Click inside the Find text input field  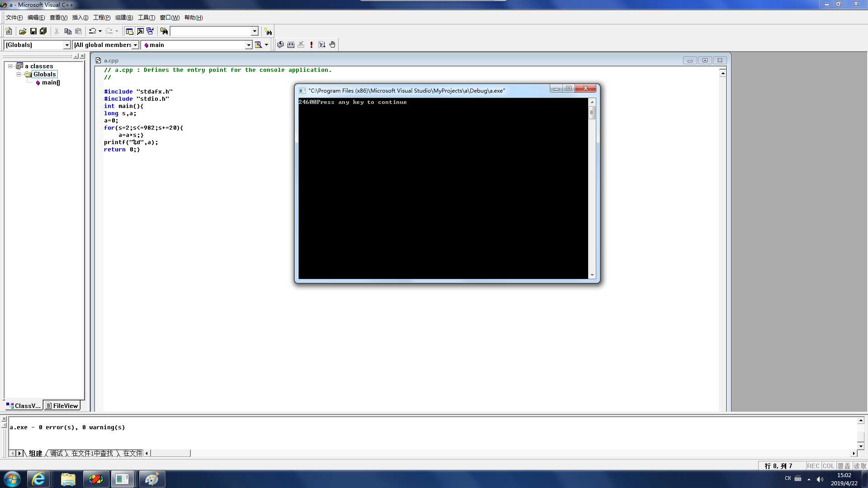210,31
